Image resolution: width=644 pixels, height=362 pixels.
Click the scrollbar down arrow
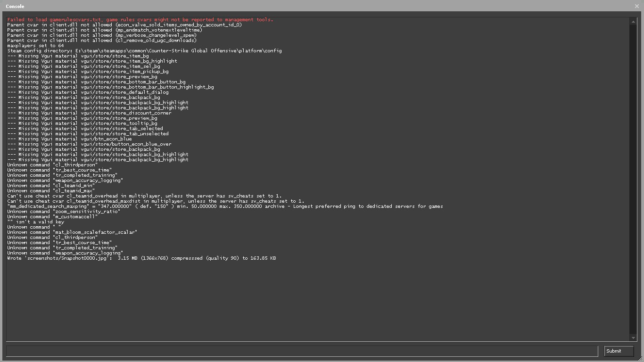pyautogui.click(x=633, y=337)
